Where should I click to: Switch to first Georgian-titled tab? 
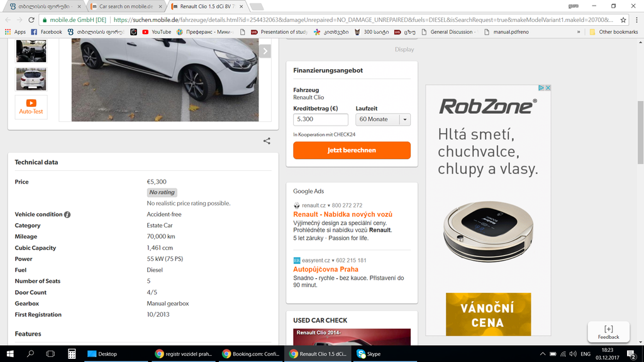pos(45,6)
